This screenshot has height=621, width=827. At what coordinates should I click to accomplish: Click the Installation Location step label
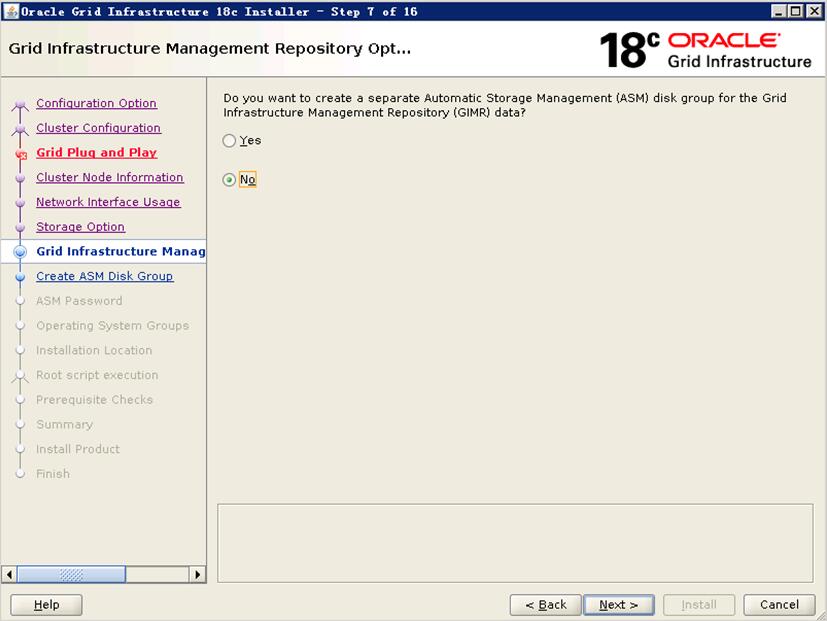(94, 350)
